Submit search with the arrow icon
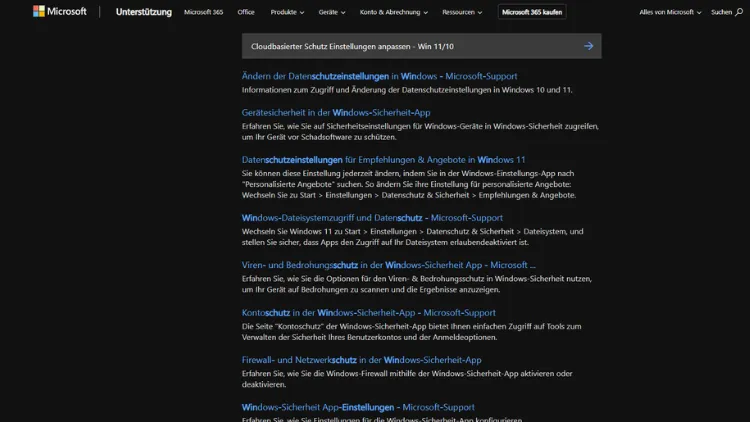This screenshot has height=422, width=750. tap(588, 46)
